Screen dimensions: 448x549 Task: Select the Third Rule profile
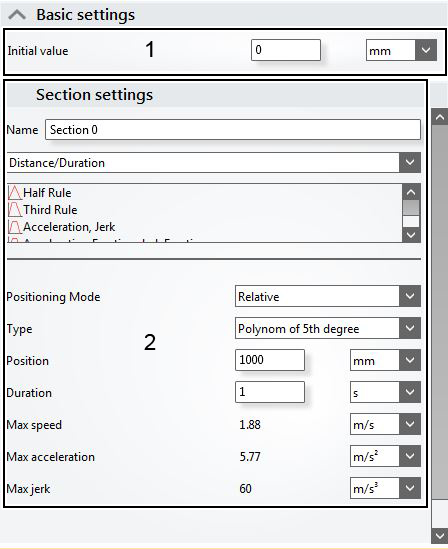[x=50, y=210]
